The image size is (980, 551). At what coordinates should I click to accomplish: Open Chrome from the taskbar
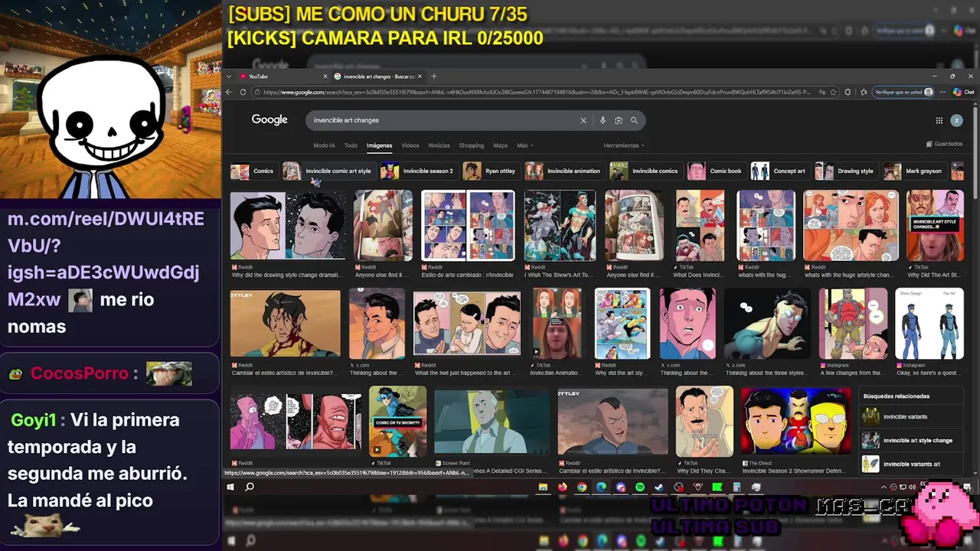pos(582,487)
